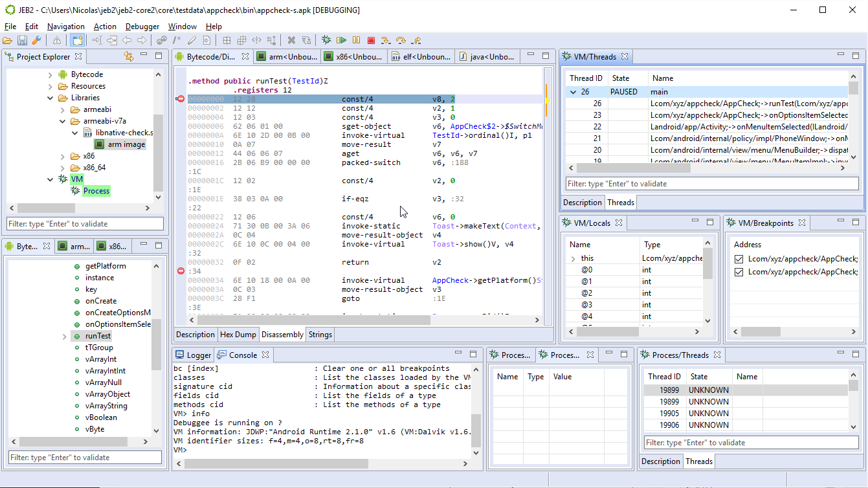Click the X delete toolbar icon

click(x=291, y=41)
